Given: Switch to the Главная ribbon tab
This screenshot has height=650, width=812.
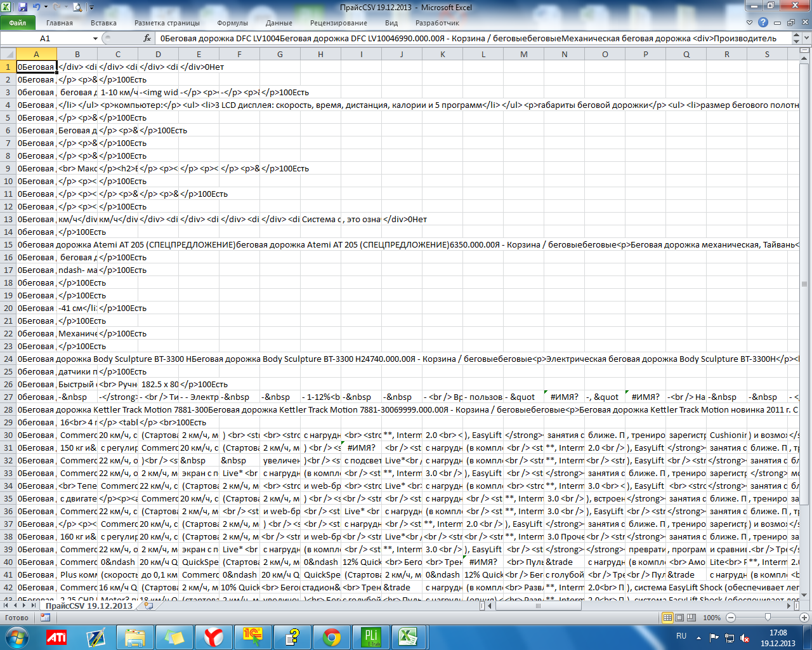Looking at the screenshot, I should [x=60, y=23].
